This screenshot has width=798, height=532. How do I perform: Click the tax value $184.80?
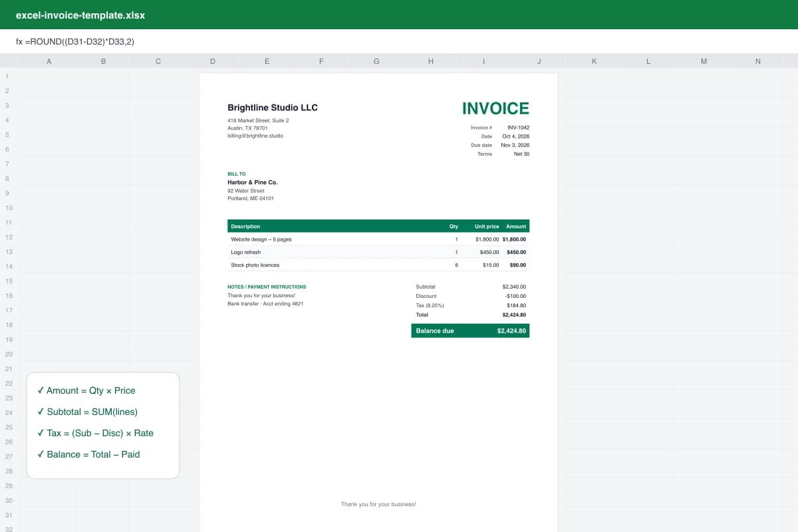tap(516, 305)
